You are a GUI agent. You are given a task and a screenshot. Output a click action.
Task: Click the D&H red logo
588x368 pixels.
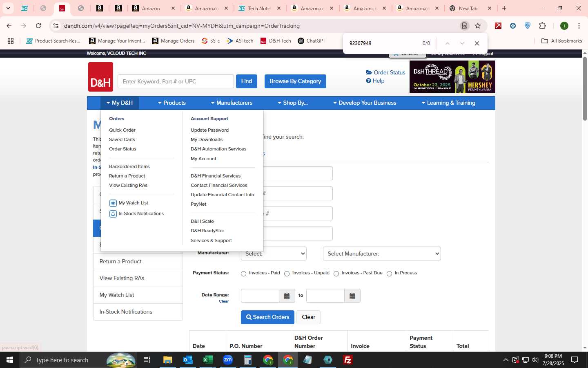click(100, 77)
